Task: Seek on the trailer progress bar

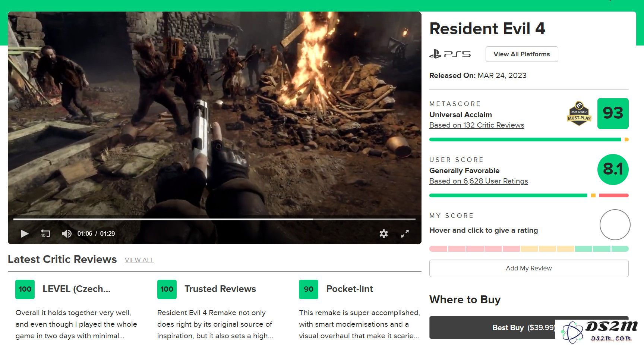Action: click(214, 219)
